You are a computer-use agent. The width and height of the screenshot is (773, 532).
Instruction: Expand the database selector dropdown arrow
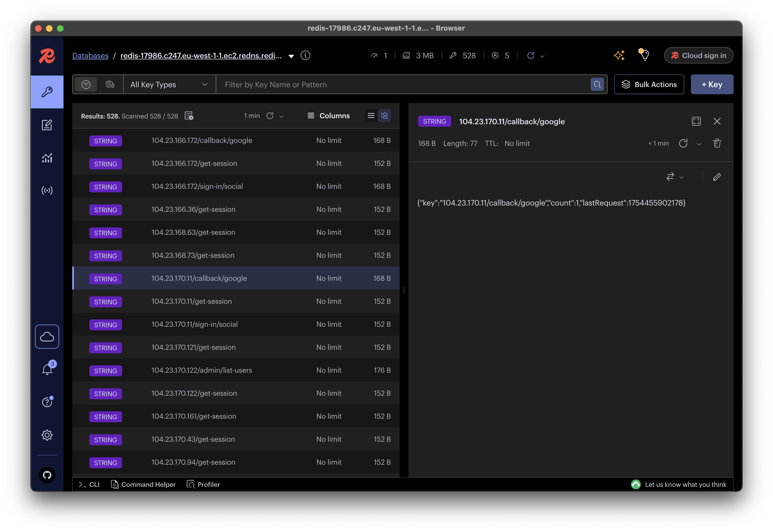[x=291, y=56]
